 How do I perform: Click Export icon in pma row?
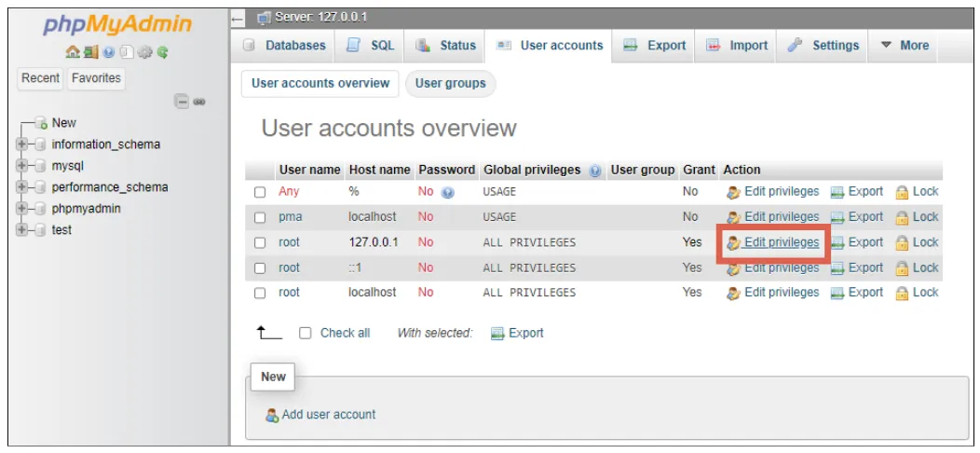click(x=837, y=217)
